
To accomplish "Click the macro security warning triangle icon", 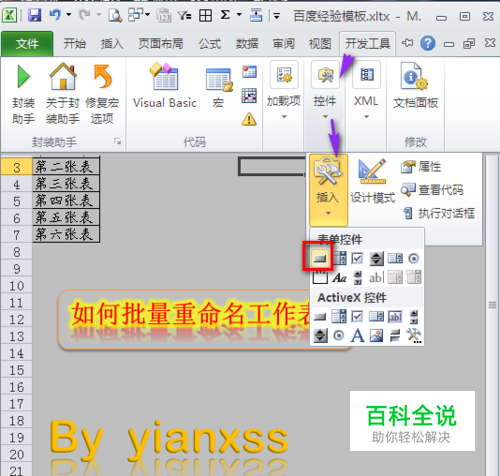I will [x=249, y=119].
